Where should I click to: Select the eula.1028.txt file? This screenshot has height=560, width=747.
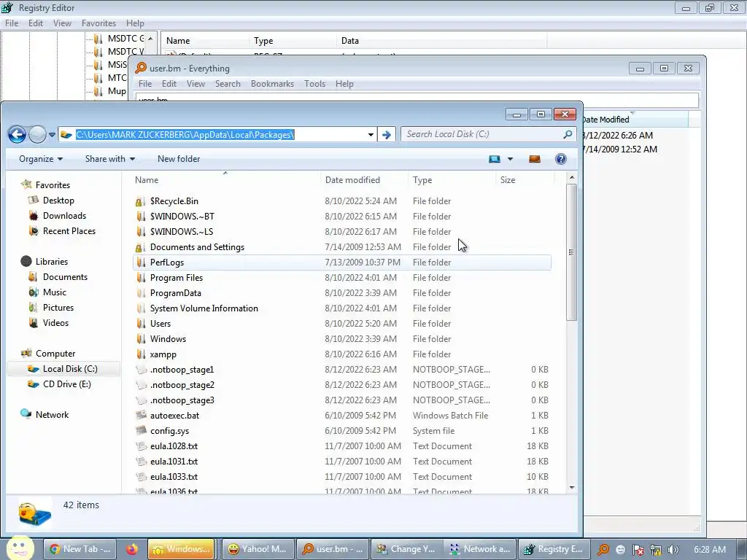point(174,446)
